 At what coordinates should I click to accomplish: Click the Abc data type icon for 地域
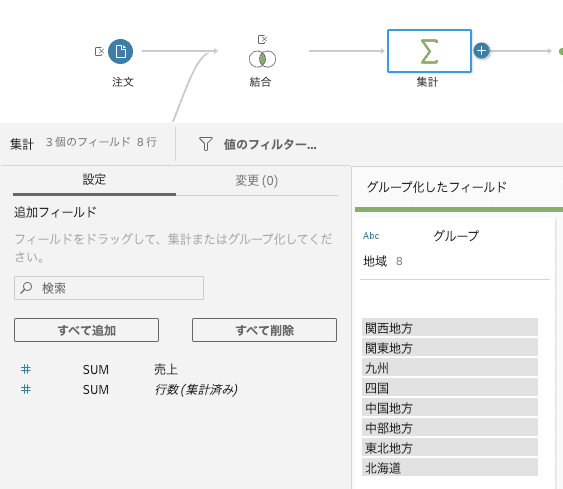[x=371, y=236]
